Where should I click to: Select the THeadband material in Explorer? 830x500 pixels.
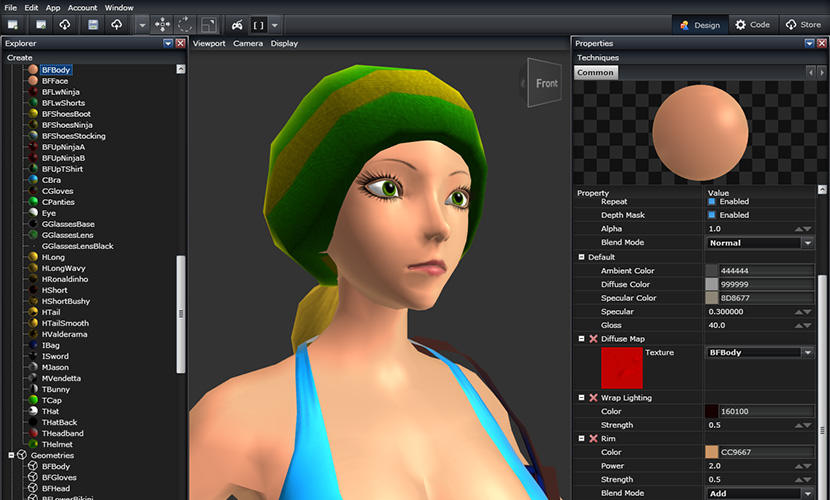(x=62, y=433)
